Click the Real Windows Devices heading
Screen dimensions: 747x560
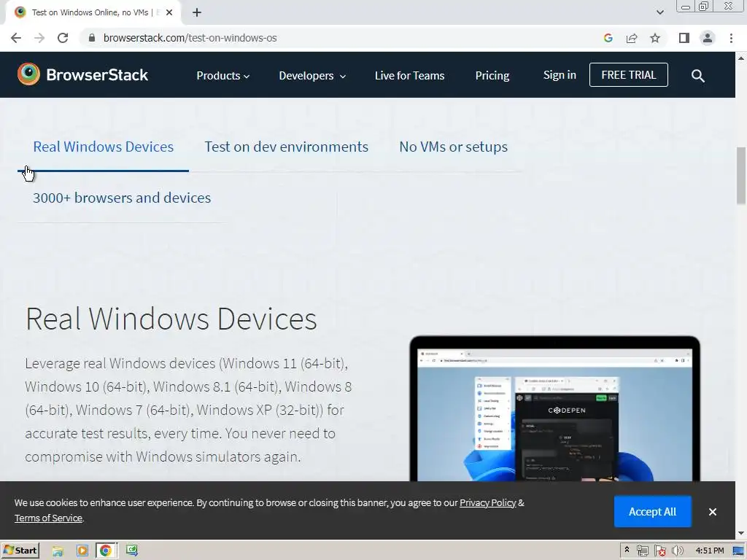point(171,319)
